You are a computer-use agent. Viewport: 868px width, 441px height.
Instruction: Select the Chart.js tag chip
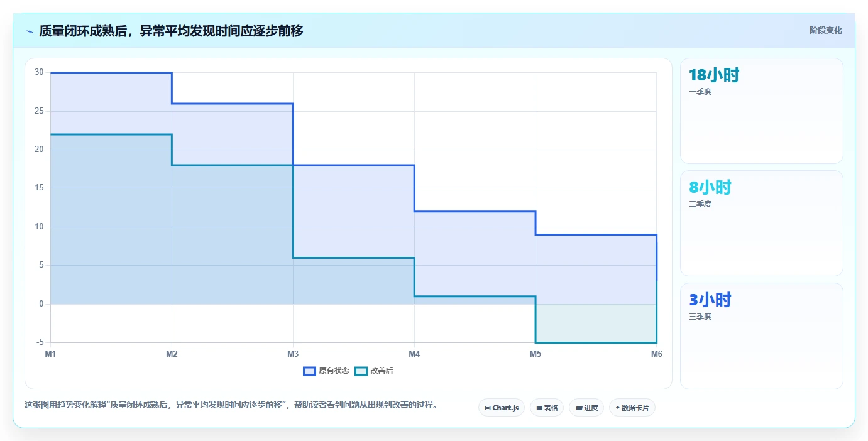(x=502, y=408)
